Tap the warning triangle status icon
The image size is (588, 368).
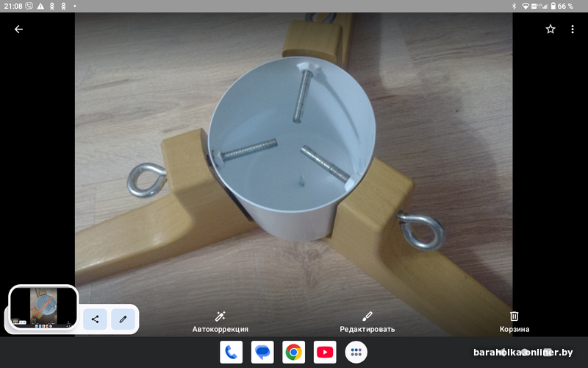point(40,6)
